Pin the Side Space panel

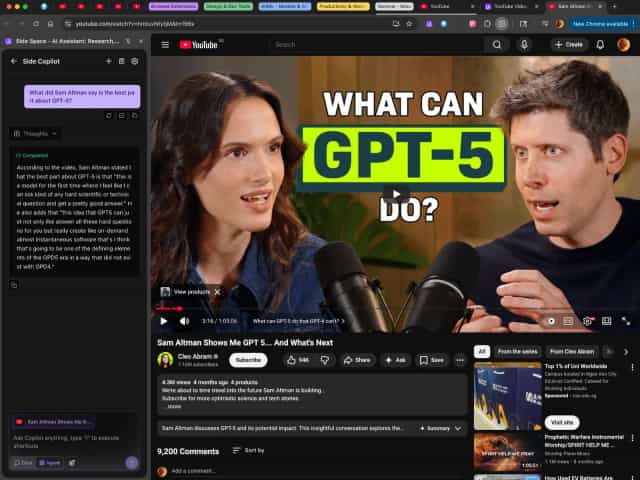pos(128,41)
